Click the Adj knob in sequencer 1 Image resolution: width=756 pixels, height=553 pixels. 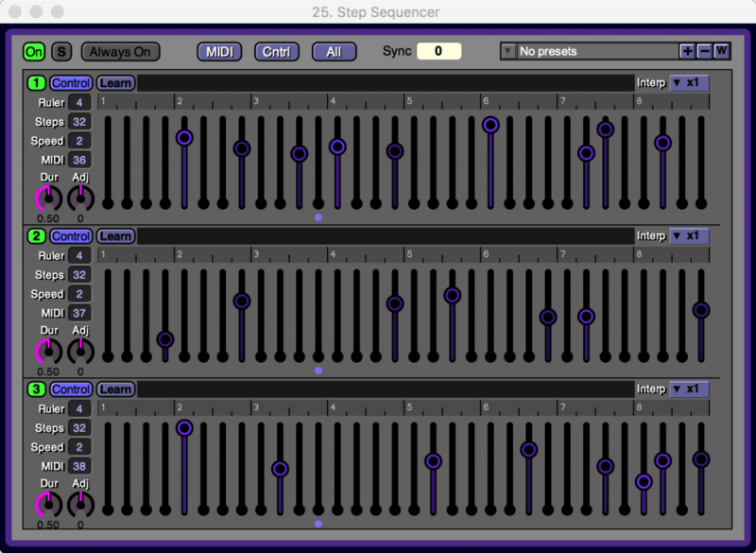coord(80,198)
